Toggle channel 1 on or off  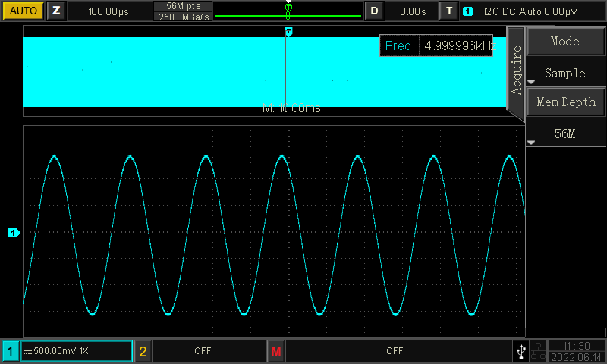[11, 351]
